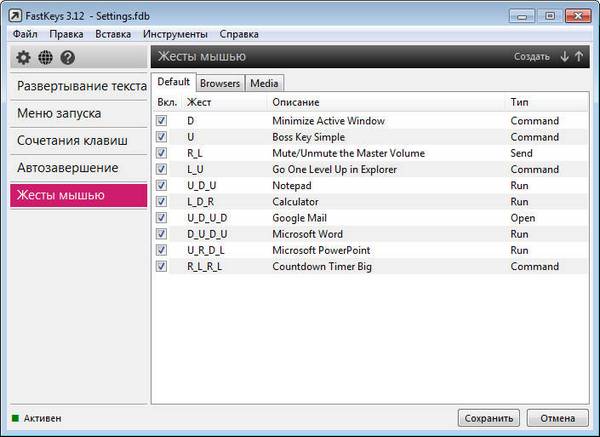The image size is (600, 437).
Task: Click Создать to add a gesture
Action: coord(532,57)
